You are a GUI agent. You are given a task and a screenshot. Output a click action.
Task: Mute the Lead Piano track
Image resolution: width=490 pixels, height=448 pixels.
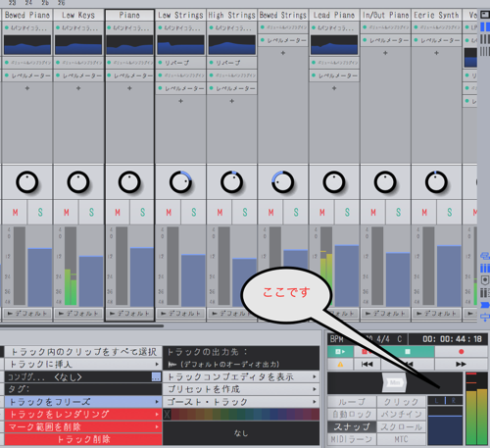(322, 213)
